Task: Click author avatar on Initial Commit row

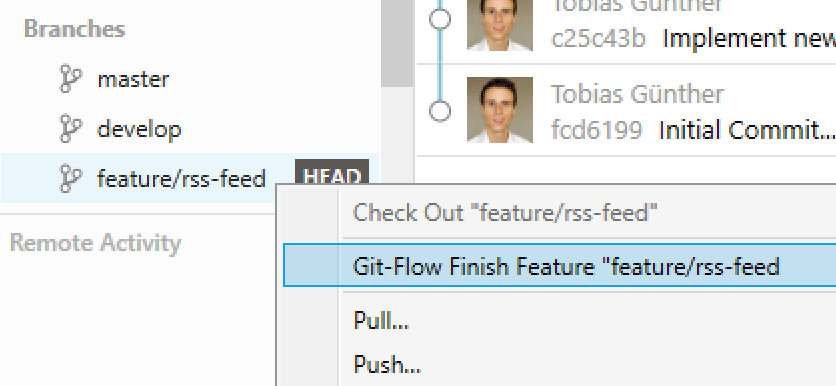Action: [500, 110]
